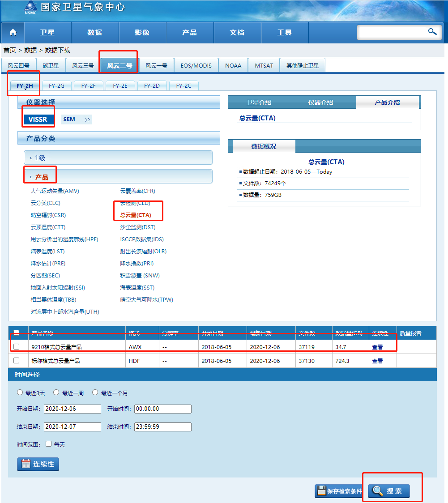The image size is (448, 503).
Task: Click the 搜索 button
Action: (x=389, y=491)
